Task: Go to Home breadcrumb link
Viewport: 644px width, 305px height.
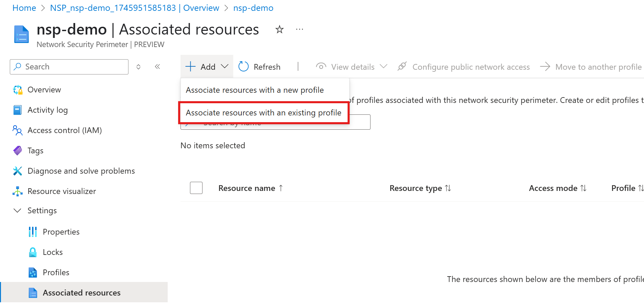Action: [x=24, y=8]
